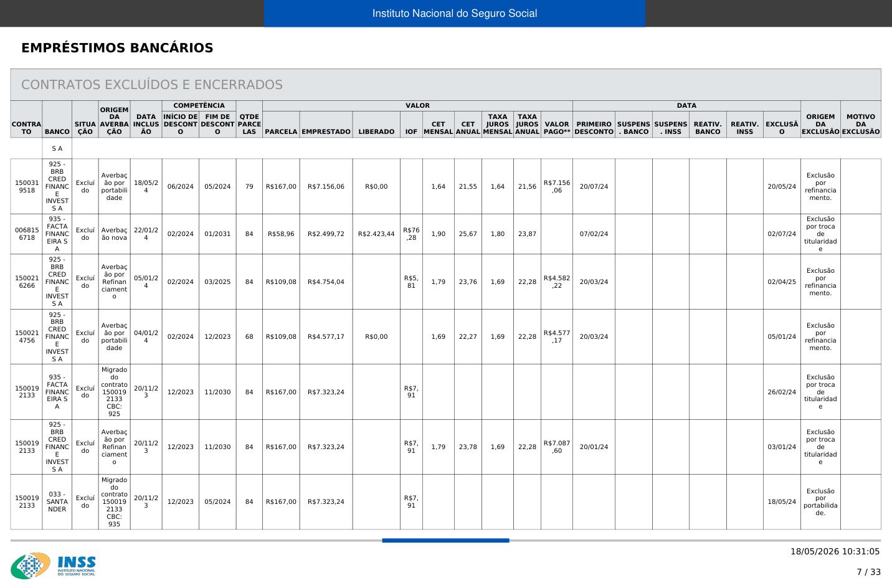The height and width of the screenshot is (588, 892).
Task: Click the TAXA JUROS ANUAL column header
Action: pyautogui.click(x=527, y=124)
